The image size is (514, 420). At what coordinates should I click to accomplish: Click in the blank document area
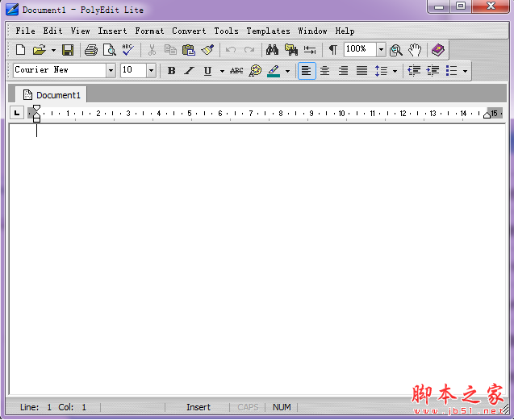(x=257, y=259)
